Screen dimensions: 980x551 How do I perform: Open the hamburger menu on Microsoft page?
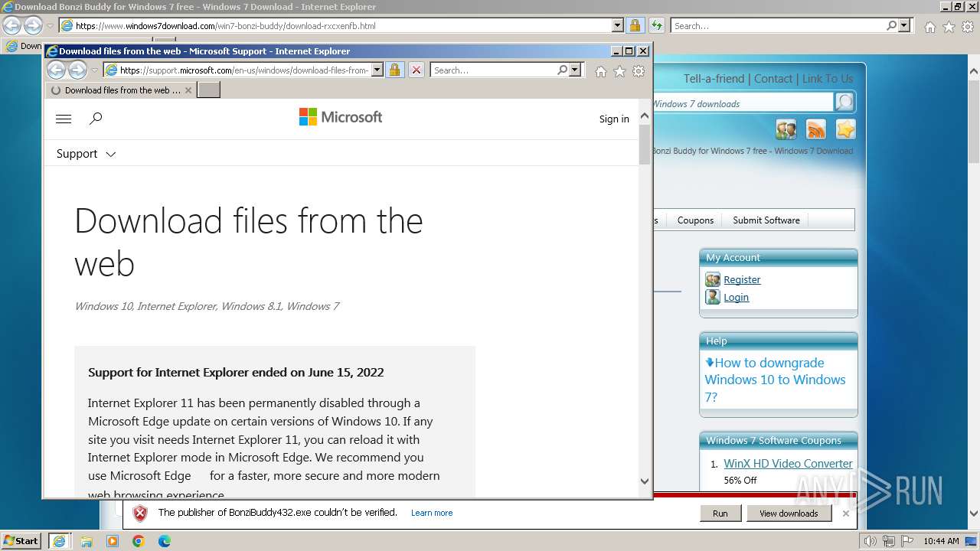pyautogui.click(x=64, y=119)
